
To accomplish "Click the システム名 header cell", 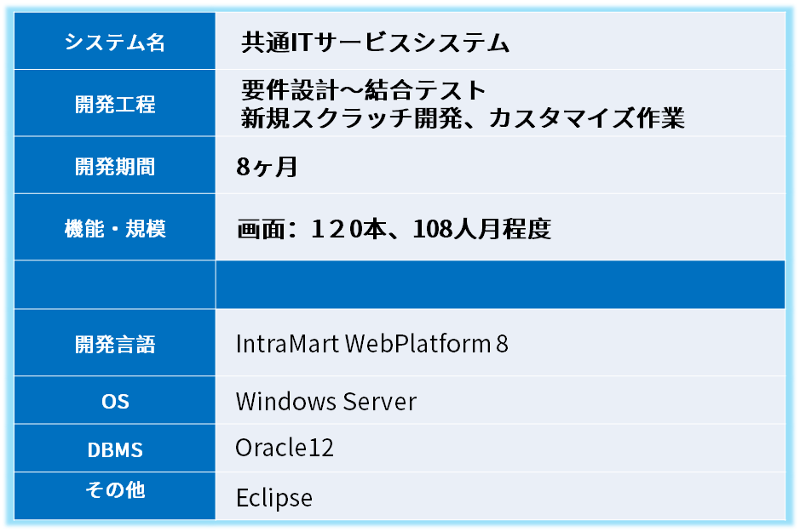I will tap(115, 43).
